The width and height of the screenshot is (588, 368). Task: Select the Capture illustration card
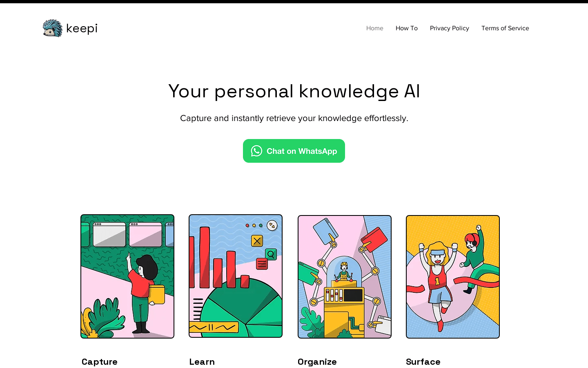click(x=127, y=276)
